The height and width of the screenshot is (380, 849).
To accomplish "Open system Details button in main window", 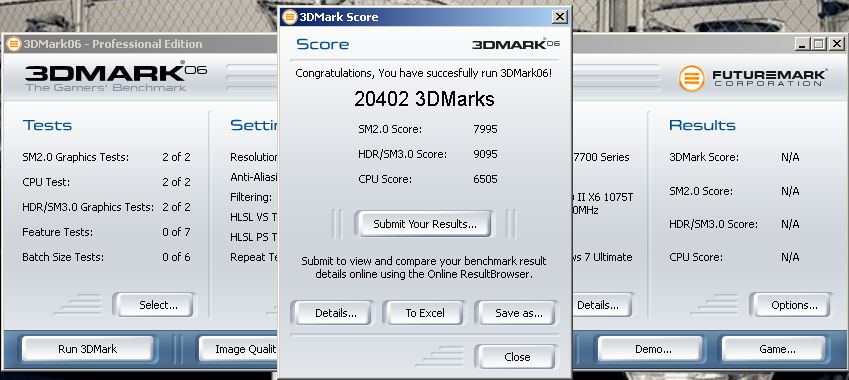I will pos(602,305).
